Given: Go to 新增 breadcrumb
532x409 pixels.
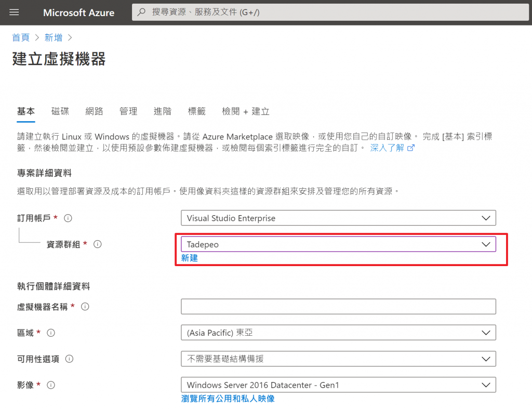Looking at the screenshot, I should 54,37.
